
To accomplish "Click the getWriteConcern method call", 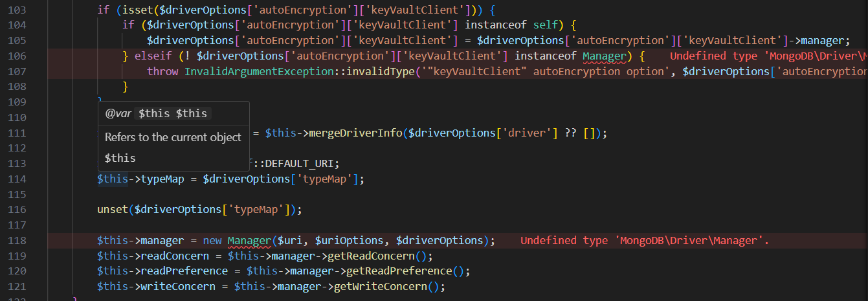I will pyautogui.click(x=380, y=287).
